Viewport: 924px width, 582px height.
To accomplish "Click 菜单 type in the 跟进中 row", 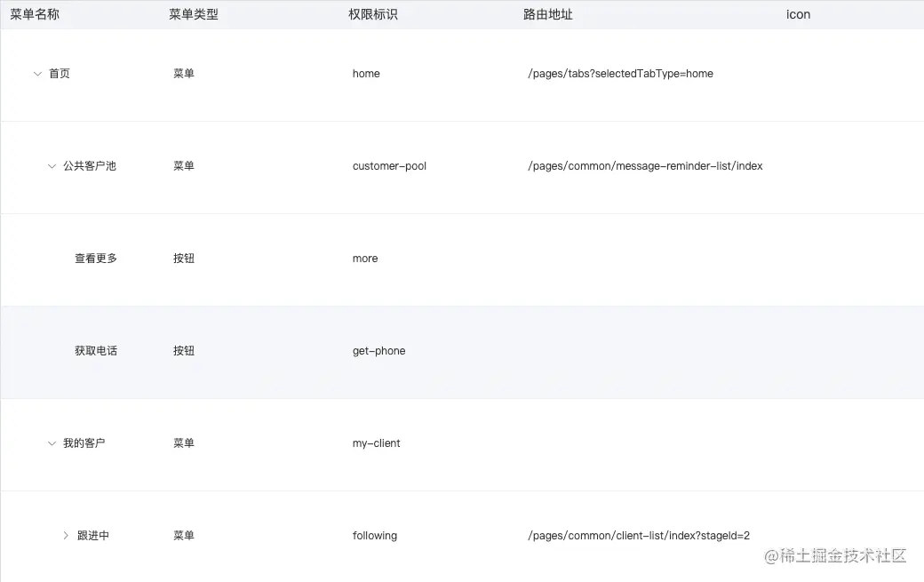I will [184, 536].
